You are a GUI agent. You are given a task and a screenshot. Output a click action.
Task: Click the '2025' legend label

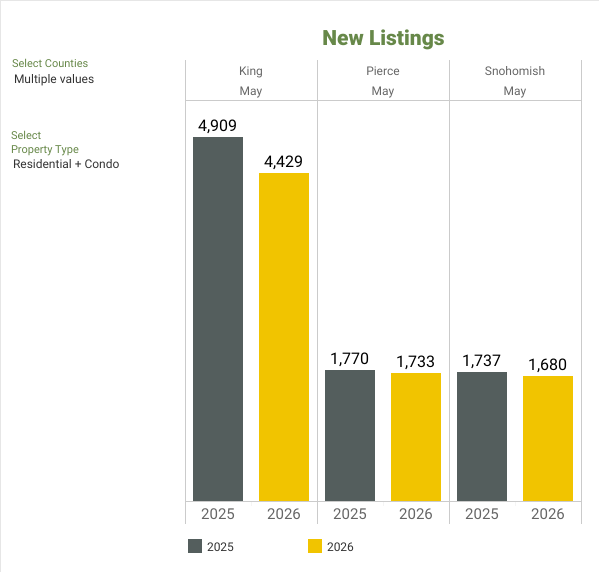(220, 547)
